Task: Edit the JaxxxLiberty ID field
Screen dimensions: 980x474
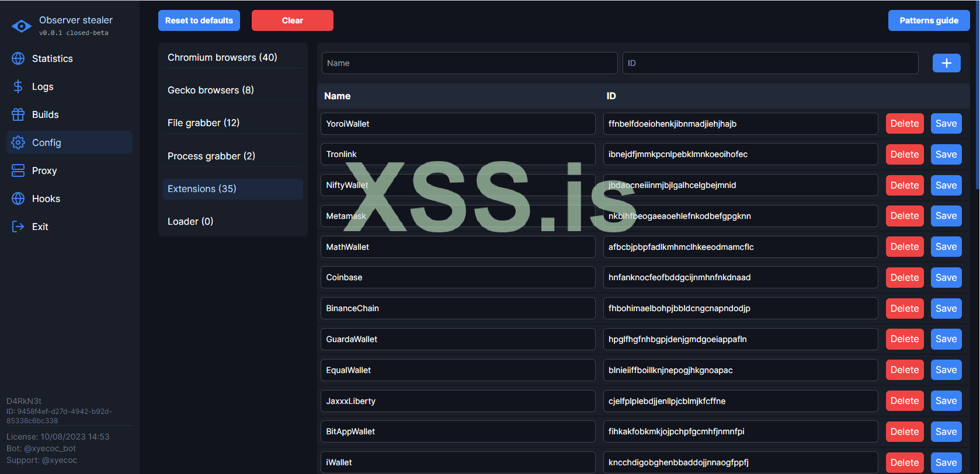Action: [x=741, y=401]
